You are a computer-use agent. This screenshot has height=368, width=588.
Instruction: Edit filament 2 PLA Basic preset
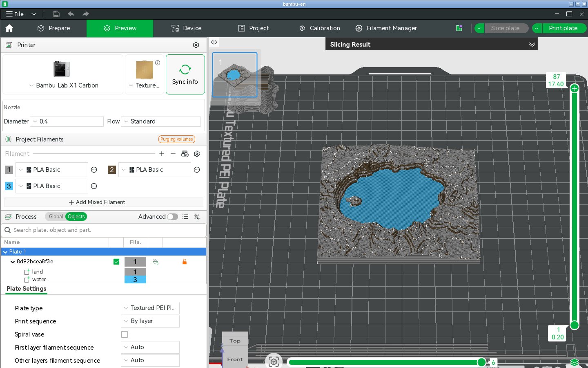pos(197,170)
